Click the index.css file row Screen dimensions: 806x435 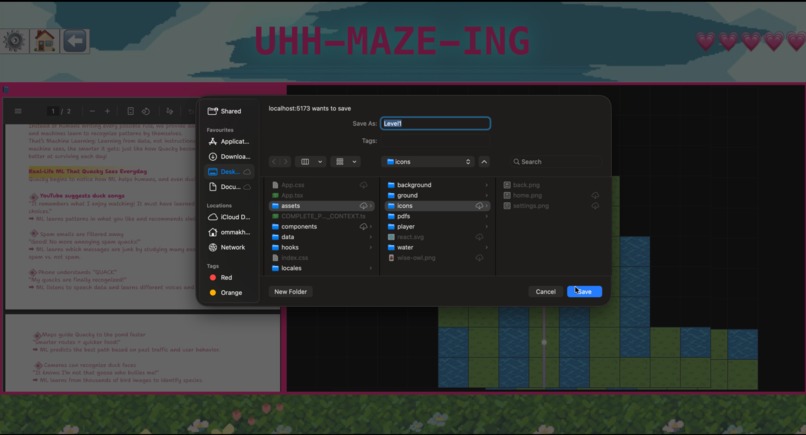point(321,258)
